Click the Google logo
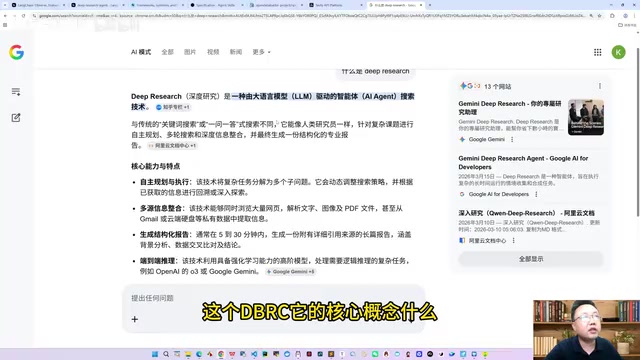 (x=16, y=52)
